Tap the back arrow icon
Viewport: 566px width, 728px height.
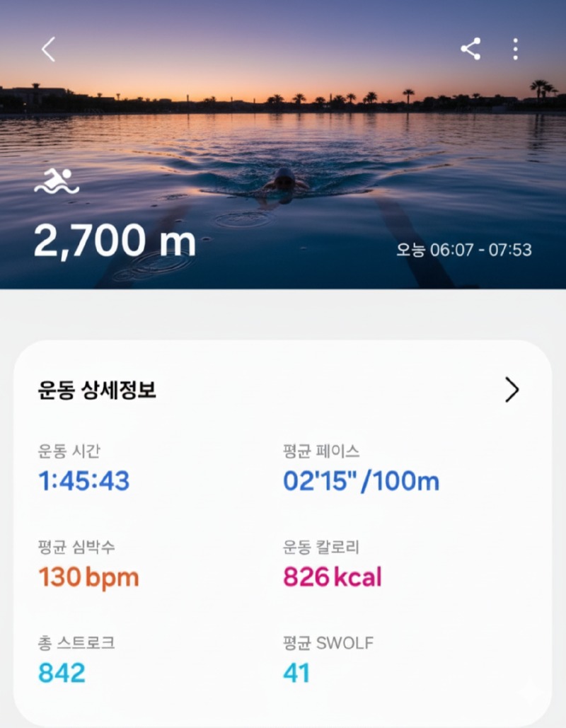tap(48, 50)
